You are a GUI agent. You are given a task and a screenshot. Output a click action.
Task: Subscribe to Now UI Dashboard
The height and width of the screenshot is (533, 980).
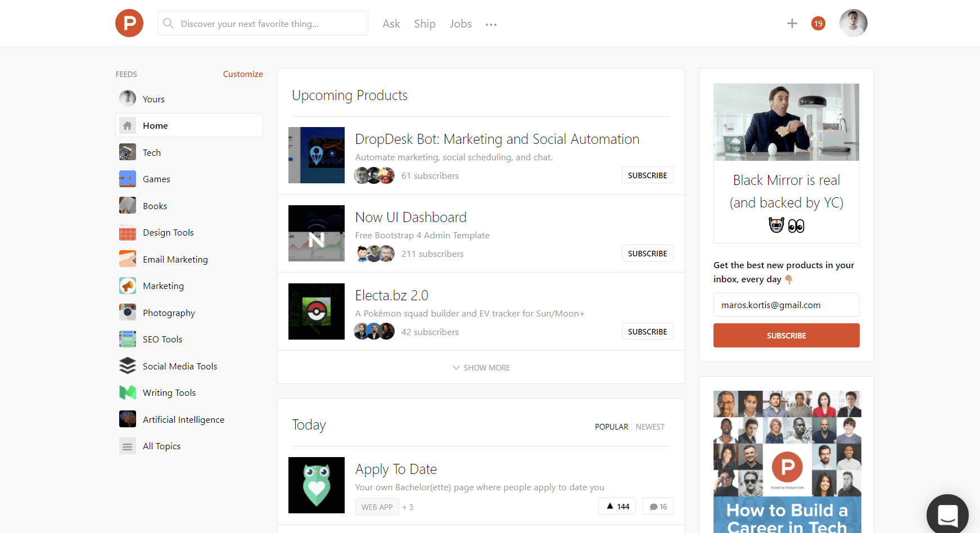647,254
